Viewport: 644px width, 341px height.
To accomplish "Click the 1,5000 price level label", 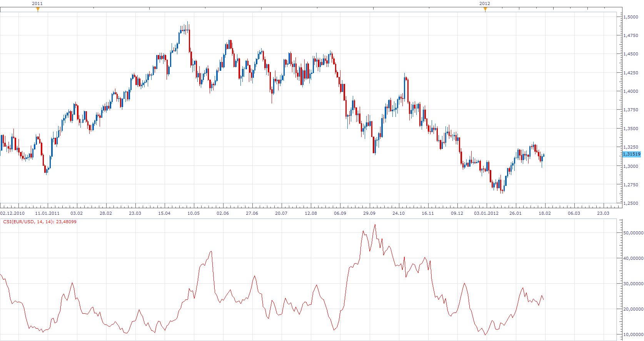I will pyautogui.click(x=631, y=17).
